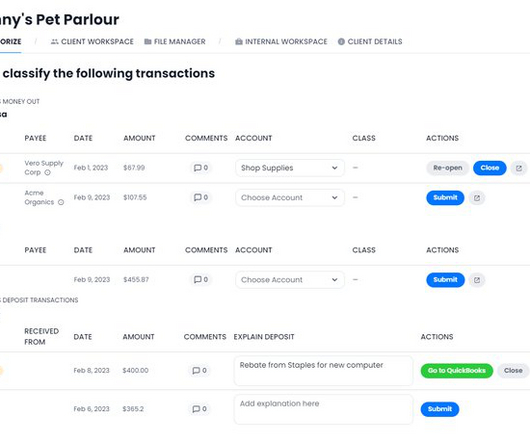Click the Add explanation here text field

323,409
